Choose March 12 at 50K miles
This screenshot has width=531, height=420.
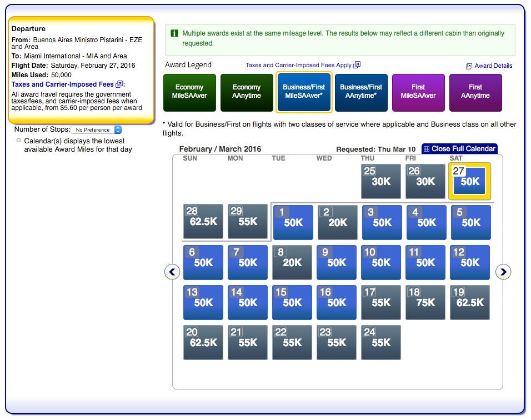point(470,262)
